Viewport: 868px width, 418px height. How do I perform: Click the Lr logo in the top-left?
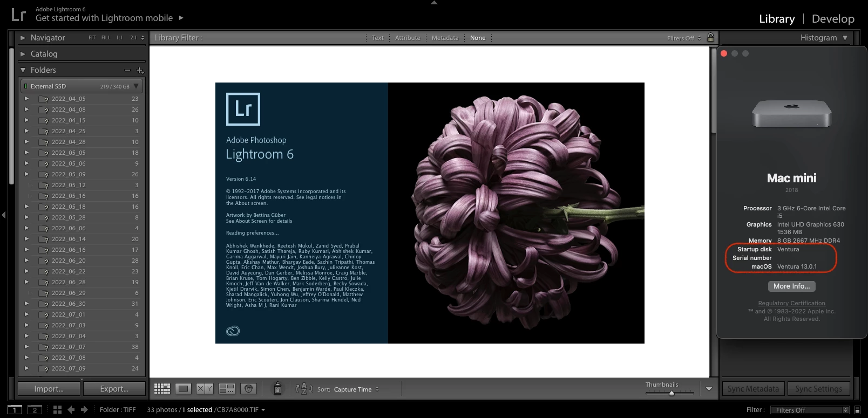tap(18, 15)
